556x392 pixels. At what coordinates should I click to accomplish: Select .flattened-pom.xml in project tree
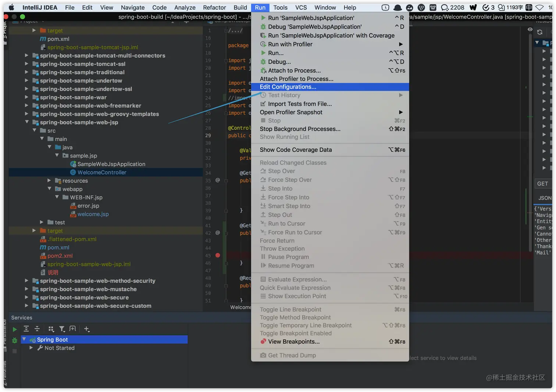[72, 239]
